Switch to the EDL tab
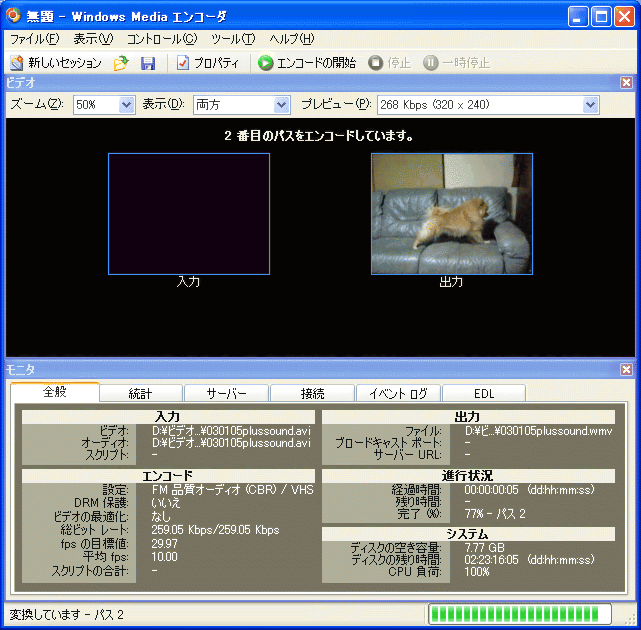This screenshot has height=630, width=641. coord(483,393)
